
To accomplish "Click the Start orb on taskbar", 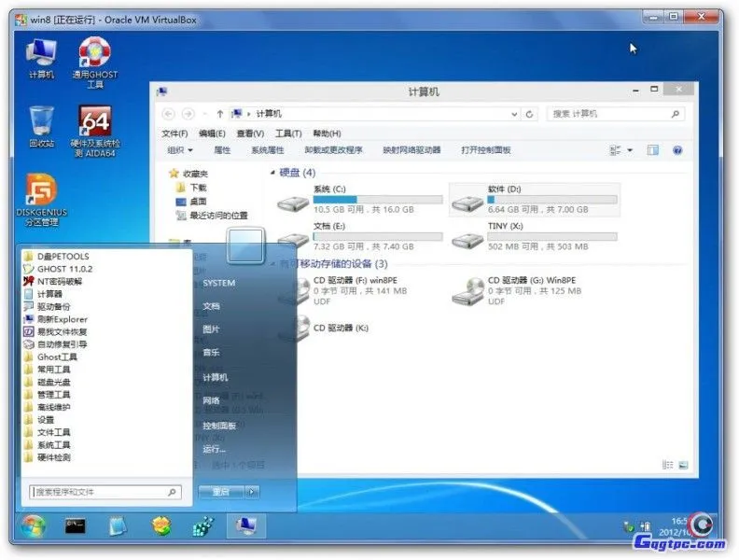I will 33,526.
